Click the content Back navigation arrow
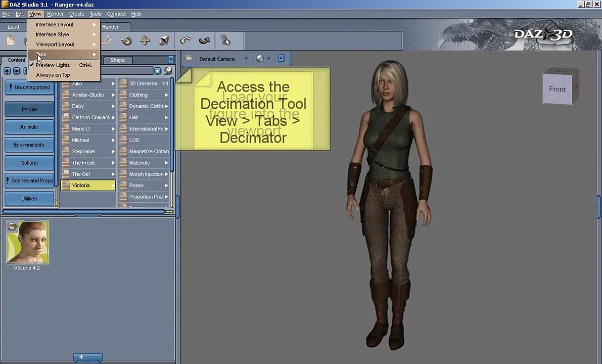 click(x=7, y=71)
